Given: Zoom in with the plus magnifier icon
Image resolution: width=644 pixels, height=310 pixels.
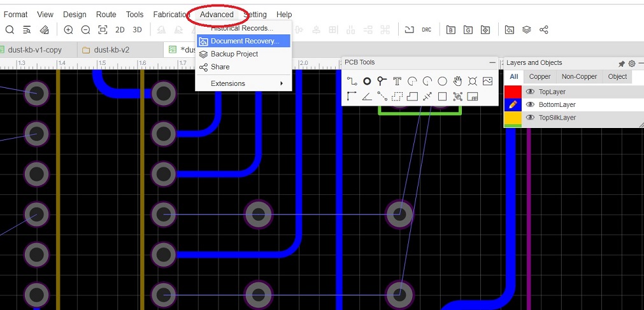Looking at the screenshot, I should click(68, 29).
